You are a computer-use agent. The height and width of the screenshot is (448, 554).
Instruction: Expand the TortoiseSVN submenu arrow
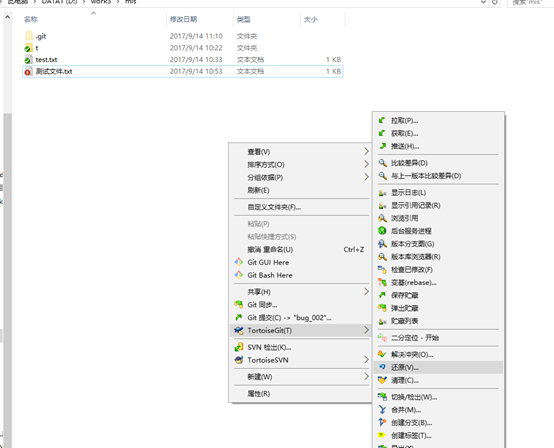(366, 360)
